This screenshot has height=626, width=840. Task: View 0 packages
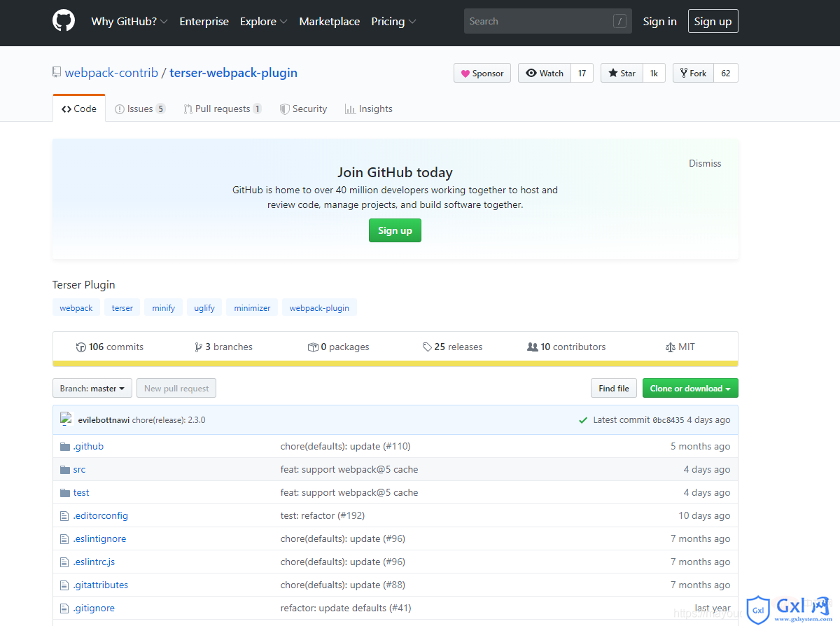(339, 347)
